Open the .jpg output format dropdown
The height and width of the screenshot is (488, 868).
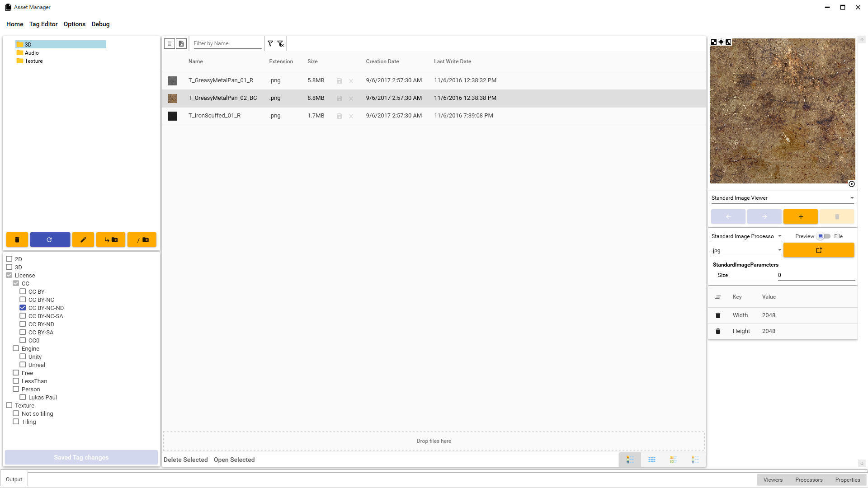(x=746, y=250)
